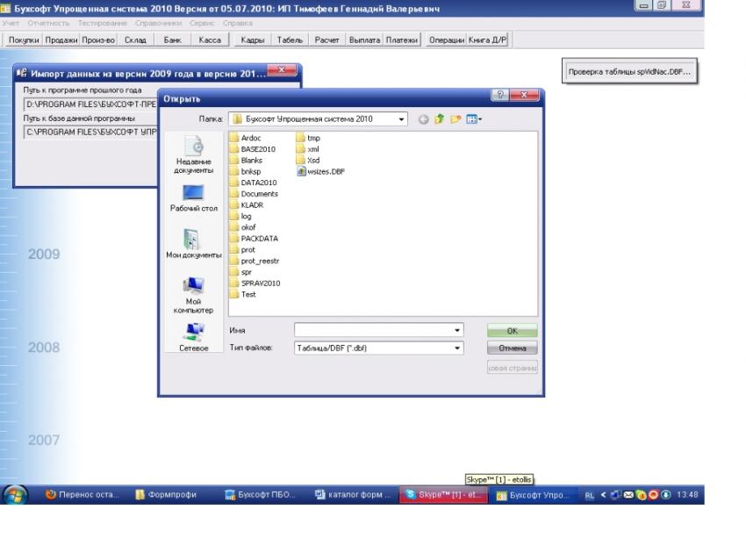The image size is (746, 560).
Task: Open the file type dropdown
Action: [x=456, y=348]
